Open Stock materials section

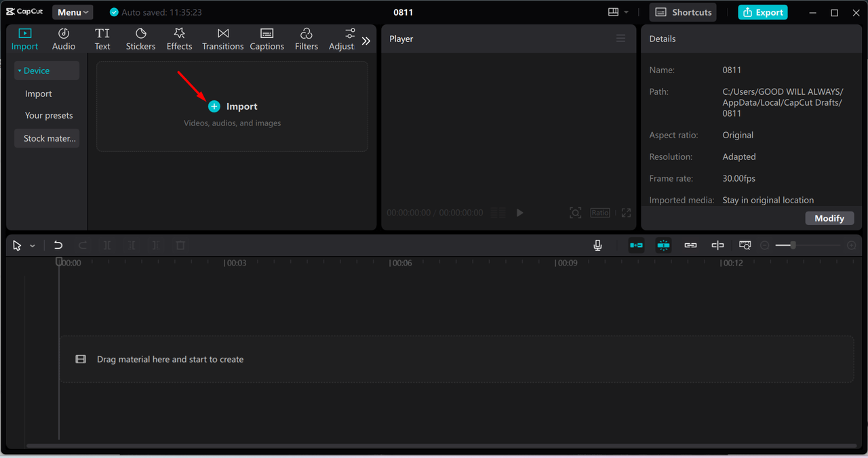47,138
